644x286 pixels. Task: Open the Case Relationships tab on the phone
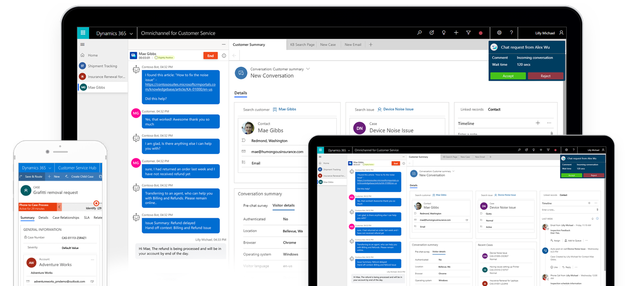(x=66, y=218)
